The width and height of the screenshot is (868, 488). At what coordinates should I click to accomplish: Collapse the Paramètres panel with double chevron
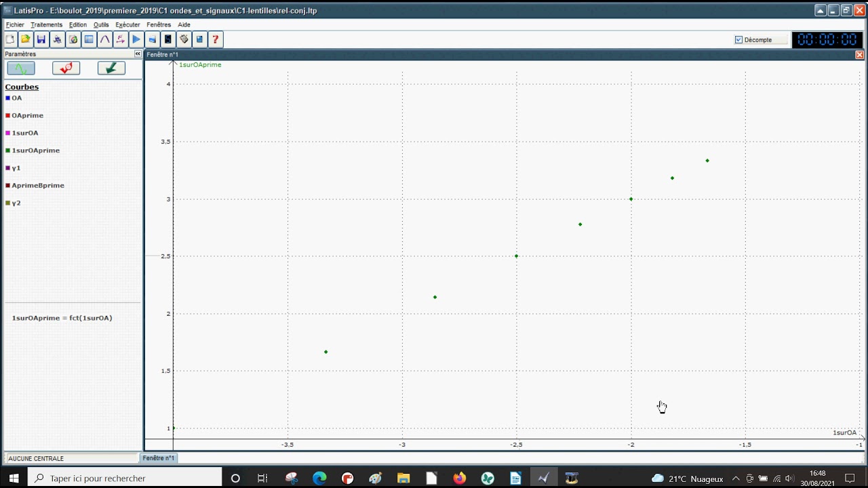(x=138, y=54)
